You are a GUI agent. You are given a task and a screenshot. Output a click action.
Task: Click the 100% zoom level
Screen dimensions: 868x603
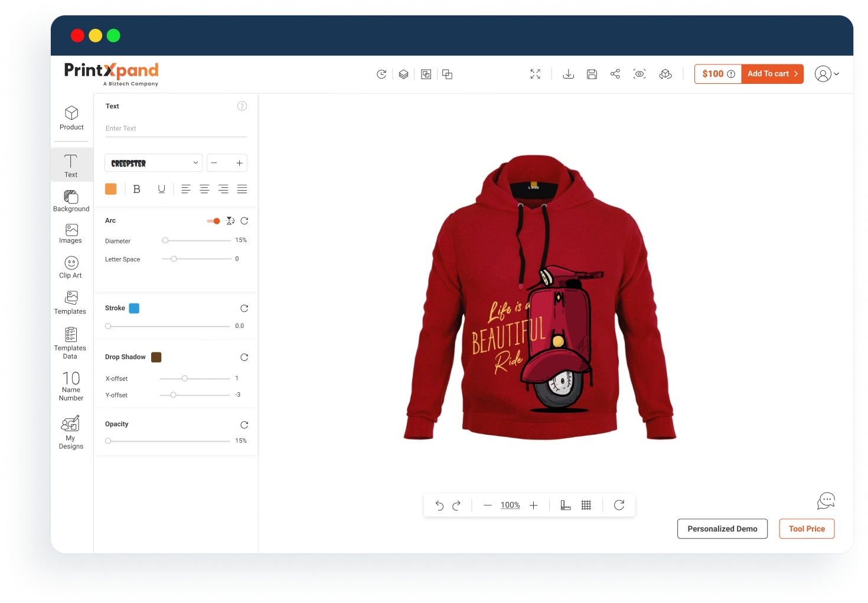pos(510,505)
